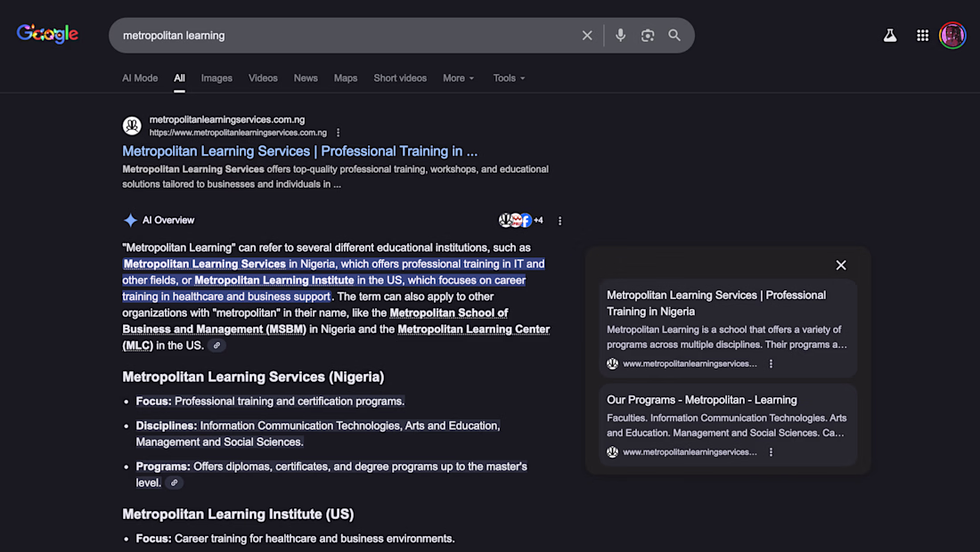Open options menu beside first result URL
Image resolution: width=980 pixels, height=552 pixels.
coord(339,133)
